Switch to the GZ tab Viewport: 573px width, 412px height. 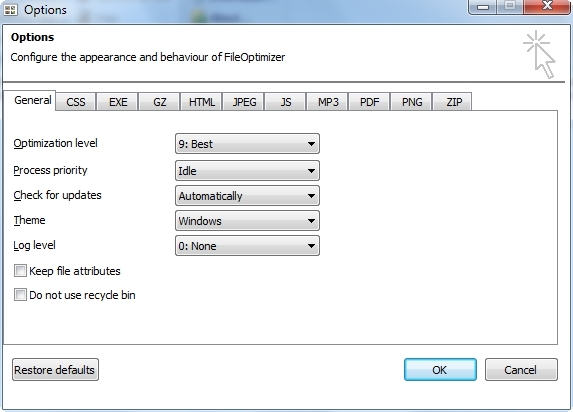point(160,102)
